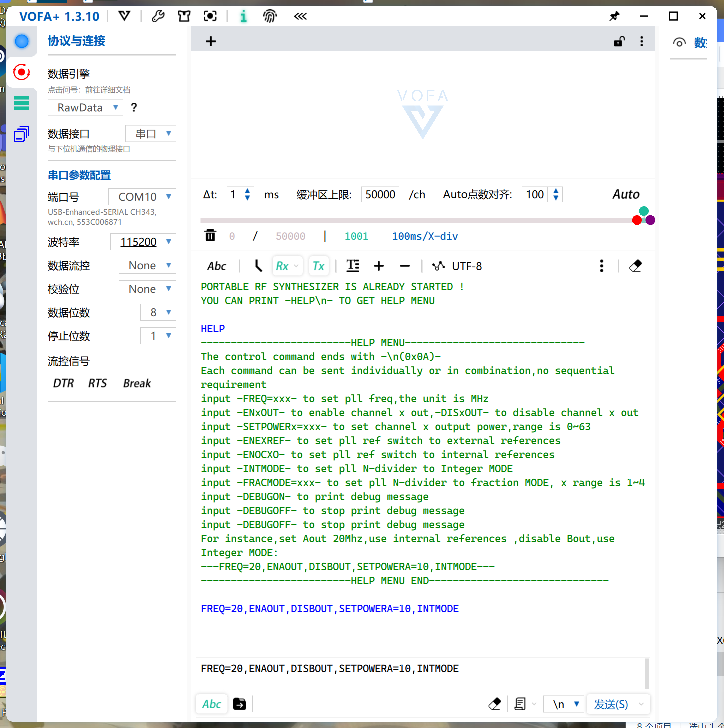Screen dimensions: 724x728
Task: Click the trash icon to clear the buffer
Action: click(210, 235)
